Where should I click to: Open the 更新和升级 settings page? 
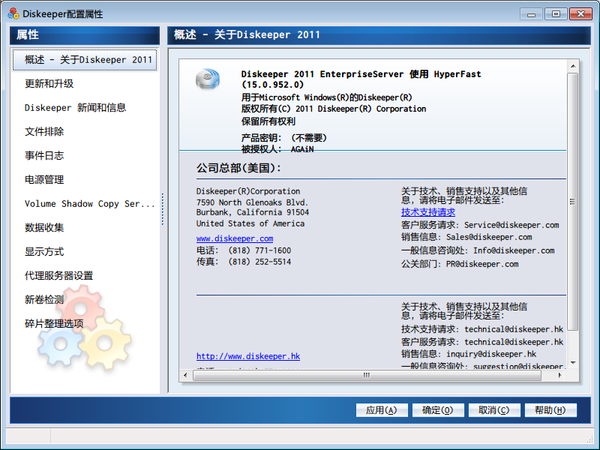pyautogui.click(x=50, y=84)
